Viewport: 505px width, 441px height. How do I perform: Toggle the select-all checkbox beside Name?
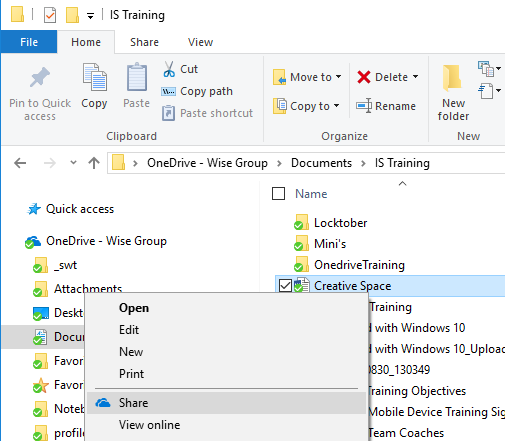pyautogui.click(x=278, y=194)
